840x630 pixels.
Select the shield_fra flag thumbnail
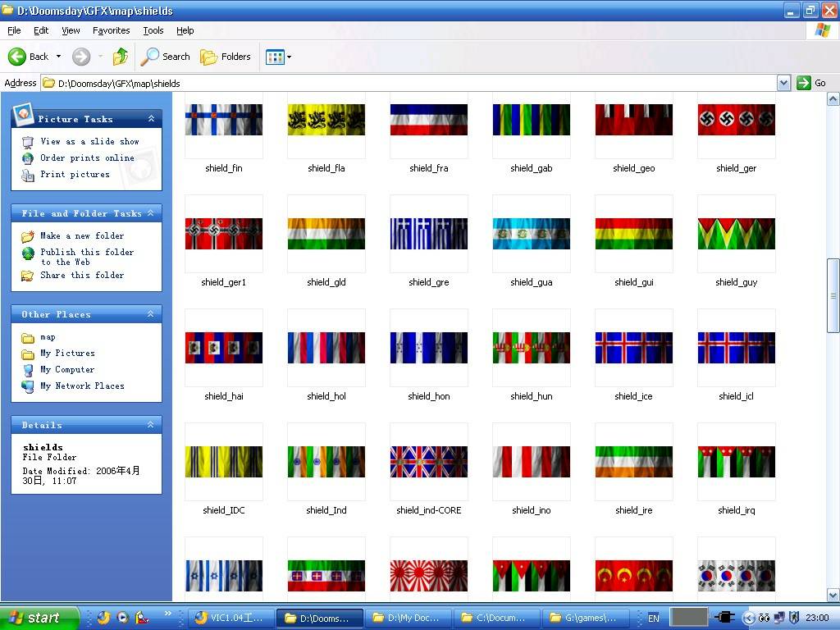click(429, 120)
